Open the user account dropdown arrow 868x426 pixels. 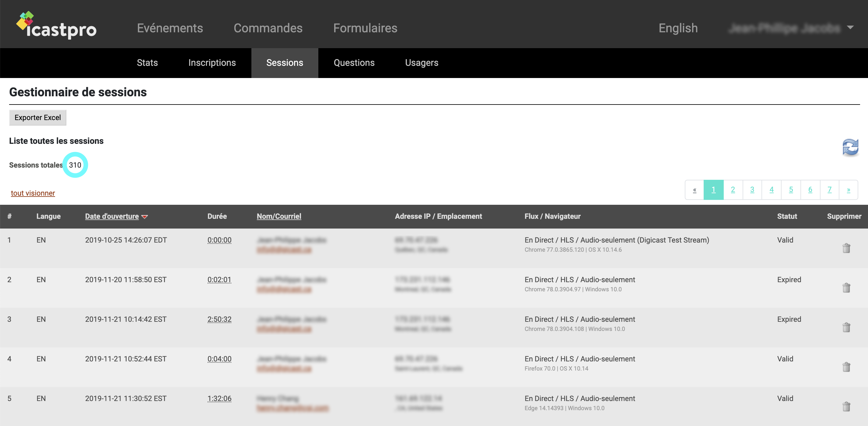tap(850, 28)
